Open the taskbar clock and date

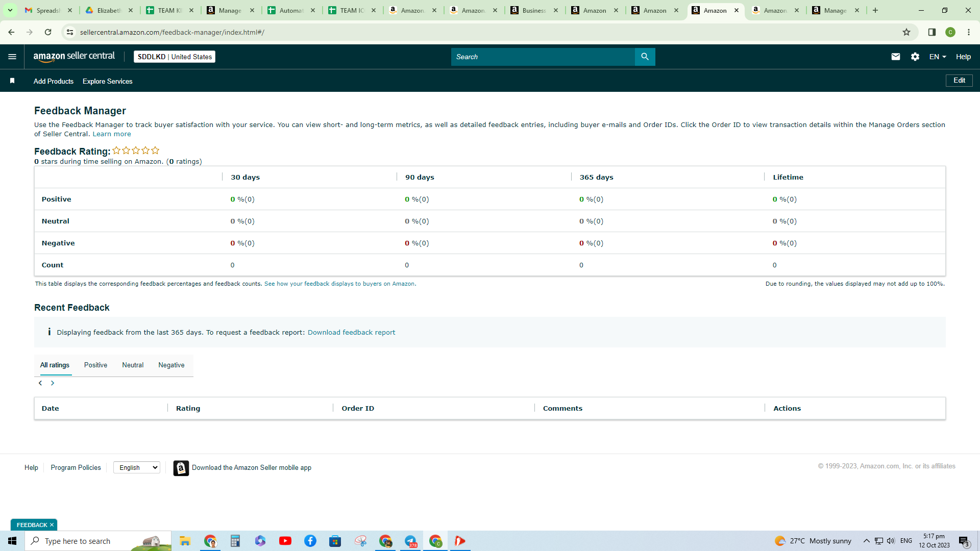click(x=934, y=541)
